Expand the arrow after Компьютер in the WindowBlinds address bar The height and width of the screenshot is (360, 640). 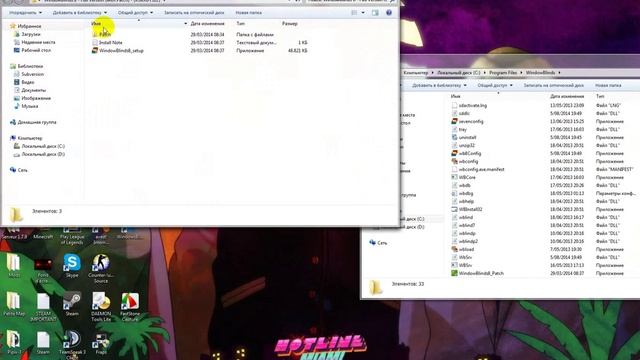(433, 73)
